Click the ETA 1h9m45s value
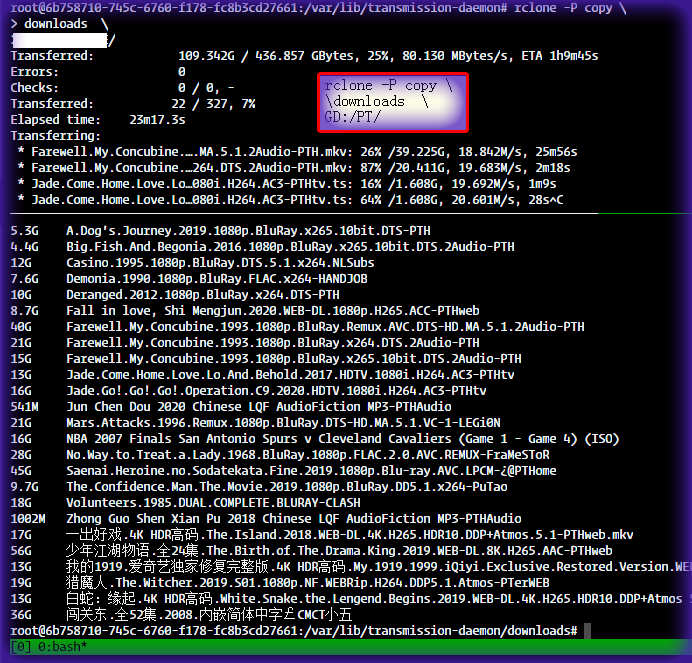Image resolution: width=692 pixels, height=663 pixels. (x=560, y=56)
